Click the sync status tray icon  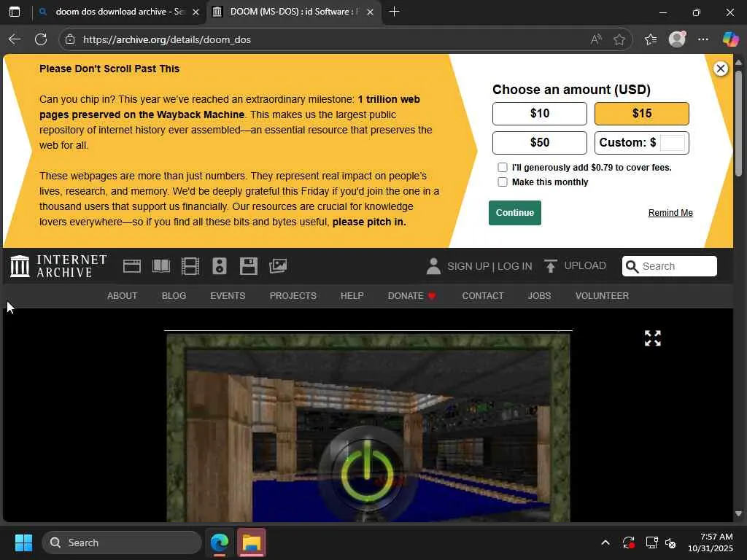[628, 542]
